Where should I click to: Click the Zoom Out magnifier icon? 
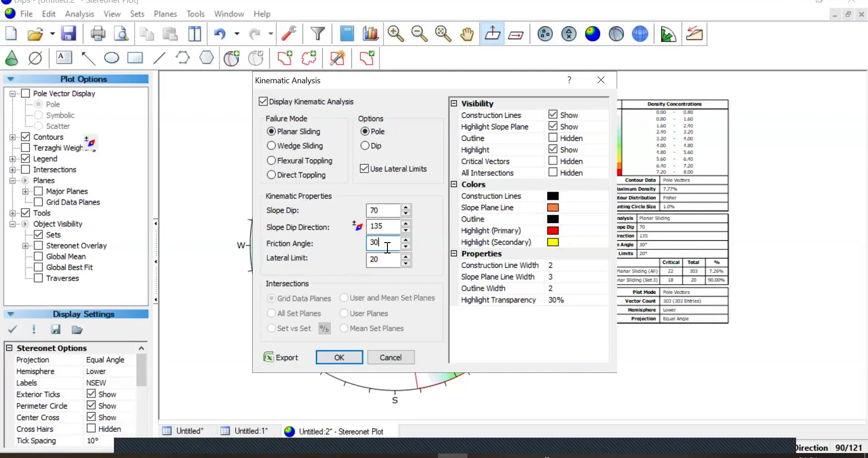(420, 34)
